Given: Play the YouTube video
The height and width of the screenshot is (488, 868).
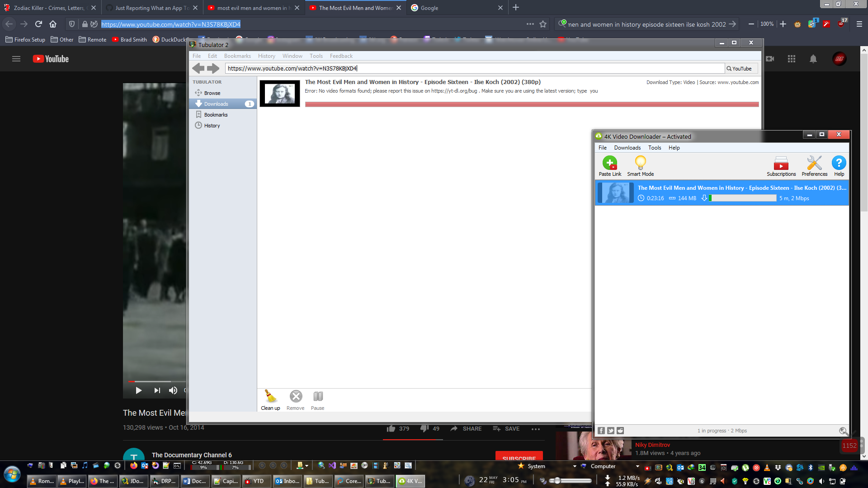Looking at the screenshot, I should point(139,390).
